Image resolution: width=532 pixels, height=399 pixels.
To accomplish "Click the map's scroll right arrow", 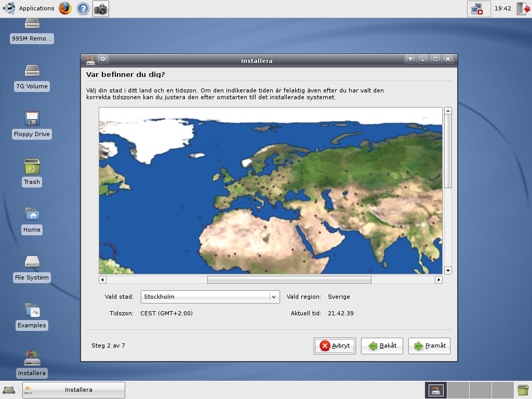I will coord(438,280).
